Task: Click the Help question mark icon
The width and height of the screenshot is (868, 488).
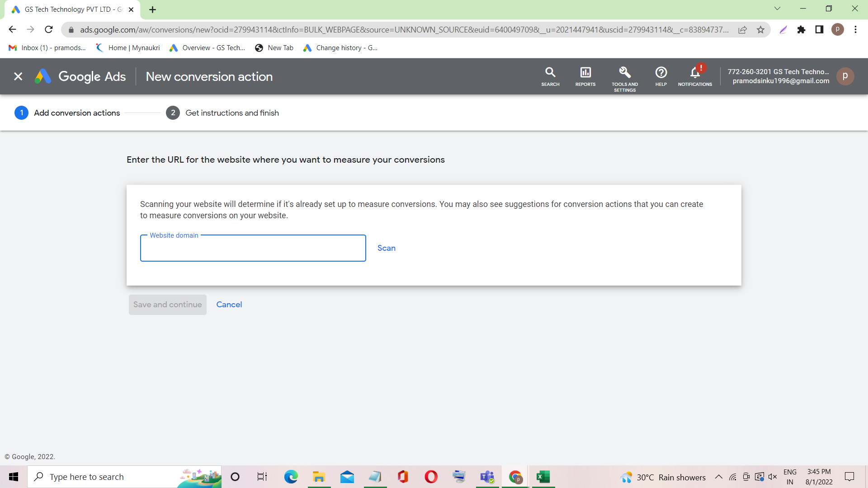Action: [x=661, y=76]
